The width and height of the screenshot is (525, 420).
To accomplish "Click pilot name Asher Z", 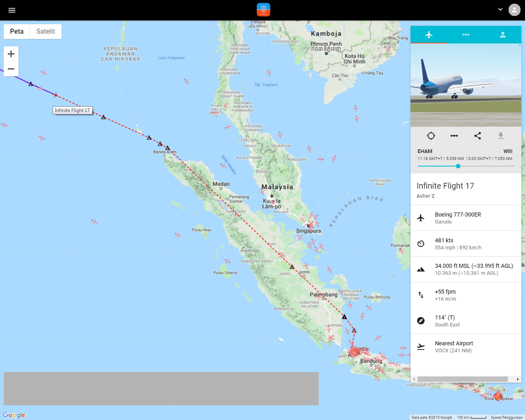I will point(426,196).
